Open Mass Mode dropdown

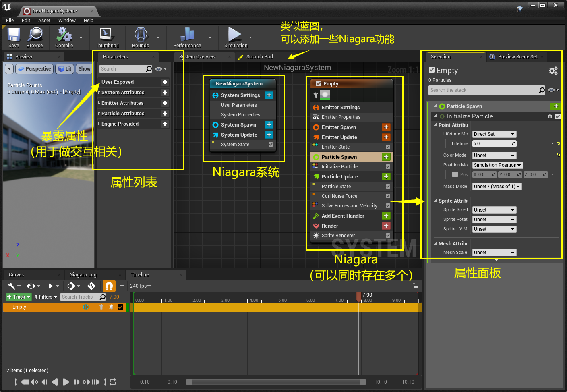(x=497, y=187)
